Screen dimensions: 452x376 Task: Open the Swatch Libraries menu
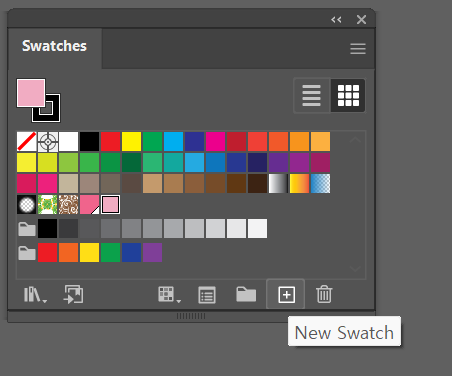point(35,295)
